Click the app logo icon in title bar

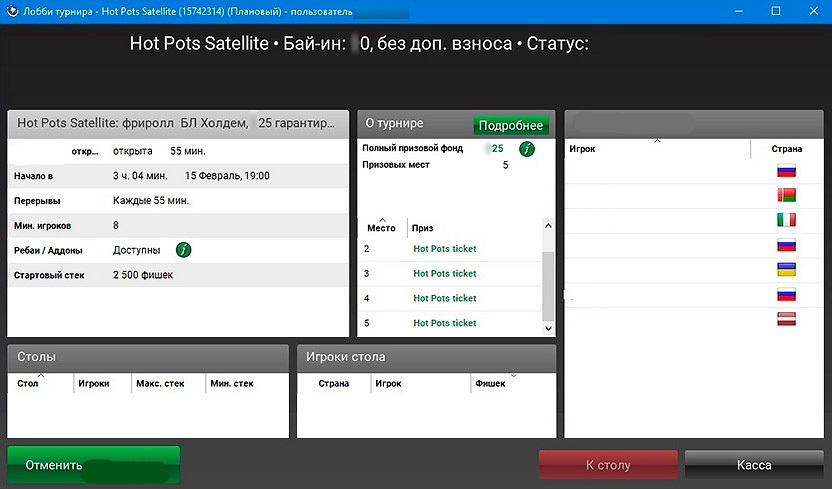click(12, 11)
